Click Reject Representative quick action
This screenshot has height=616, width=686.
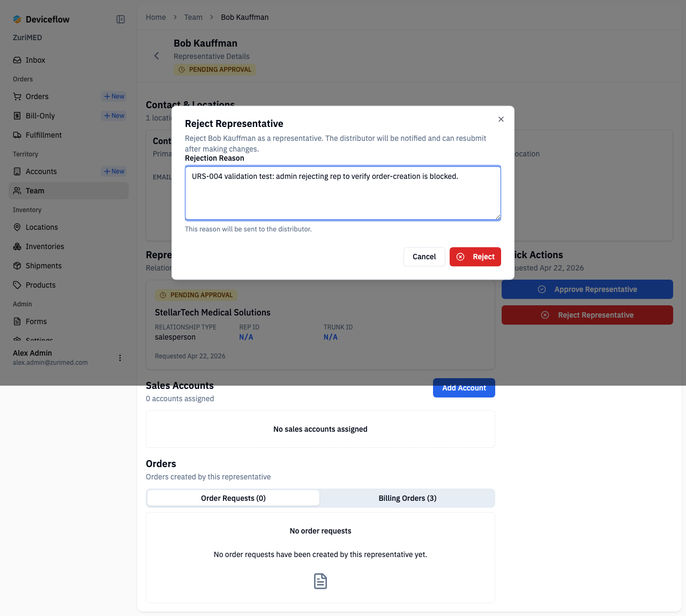click(x=587, y=315)
